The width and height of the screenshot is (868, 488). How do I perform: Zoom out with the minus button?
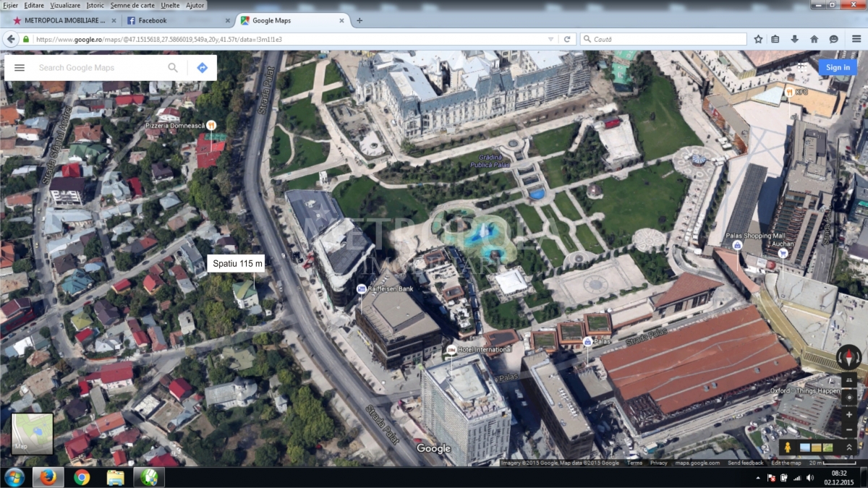coord(849,430)
